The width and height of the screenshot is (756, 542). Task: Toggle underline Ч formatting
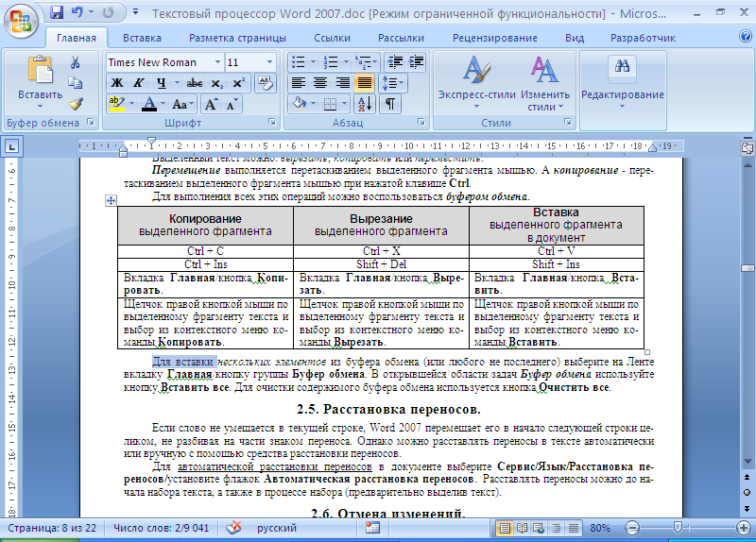[x=161, y=83]
